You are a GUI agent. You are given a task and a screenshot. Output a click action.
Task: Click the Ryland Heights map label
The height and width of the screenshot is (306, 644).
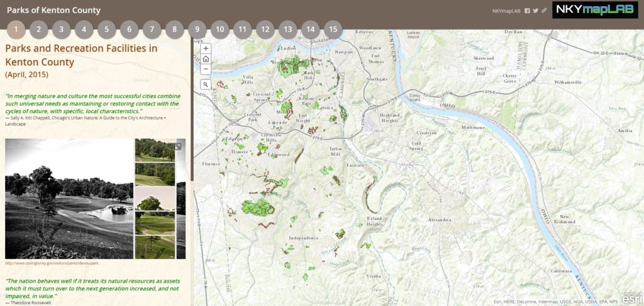coord(375,221)
